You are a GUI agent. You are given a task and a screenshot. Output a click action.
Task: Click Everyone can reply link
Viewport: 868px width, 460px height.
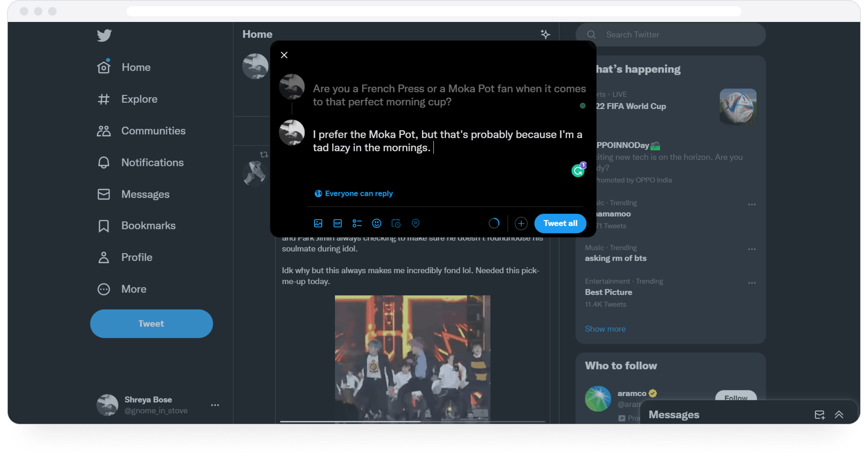tap(354, 193)
